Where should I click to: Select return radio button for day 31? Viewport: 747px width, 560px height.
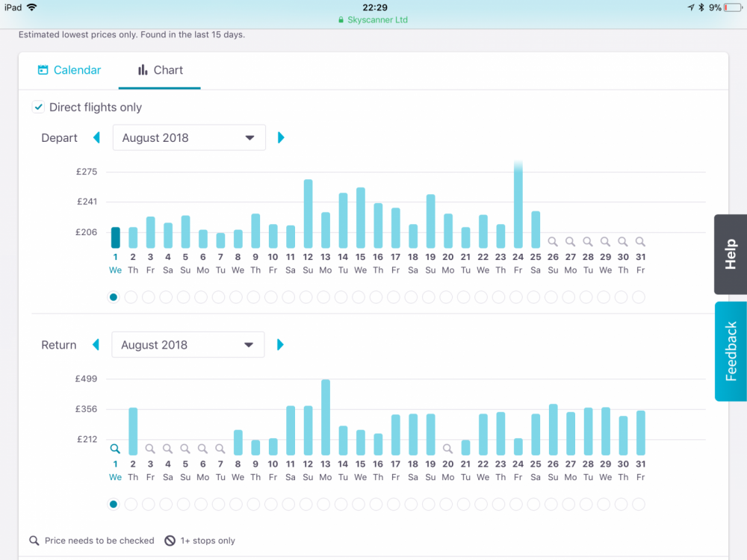(639, 504)
